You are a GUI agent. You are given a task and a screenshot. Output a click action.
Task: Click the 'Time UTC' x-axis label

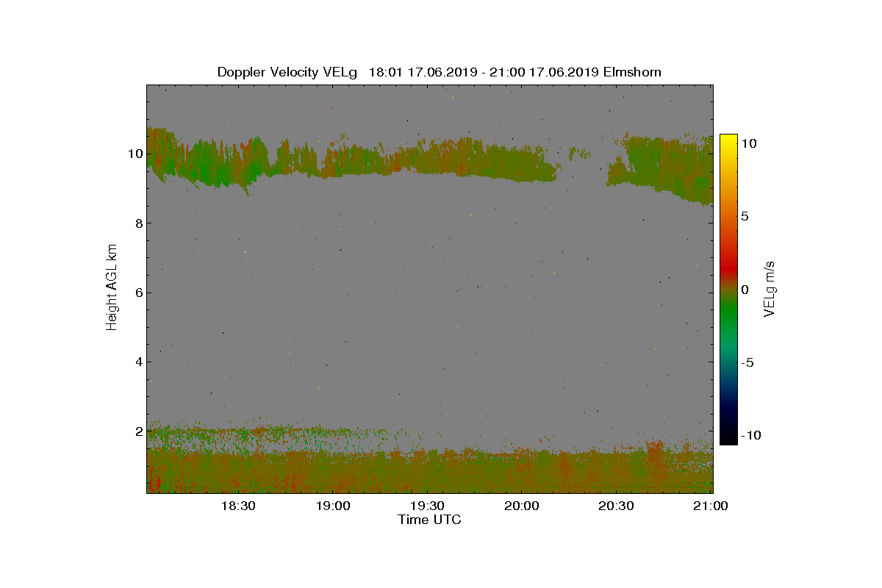tap(429, 520)
